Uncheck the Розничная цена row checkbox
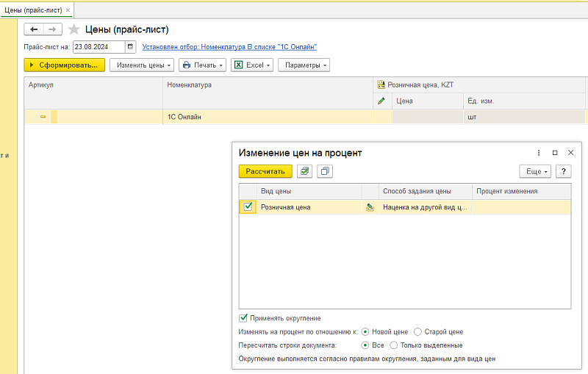This screenshot has width=588, height=374. [x=248, y=207]
